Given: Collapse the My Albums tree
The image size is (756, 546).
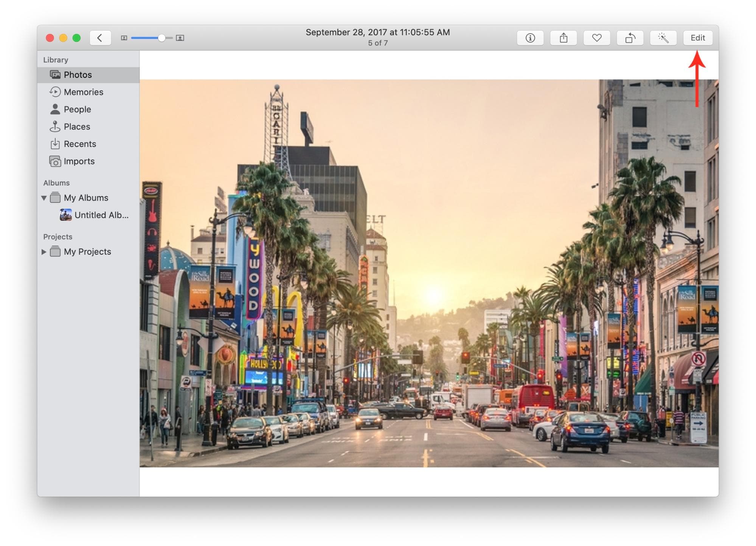Looking at the screenshot, I should tap(45, 198).
